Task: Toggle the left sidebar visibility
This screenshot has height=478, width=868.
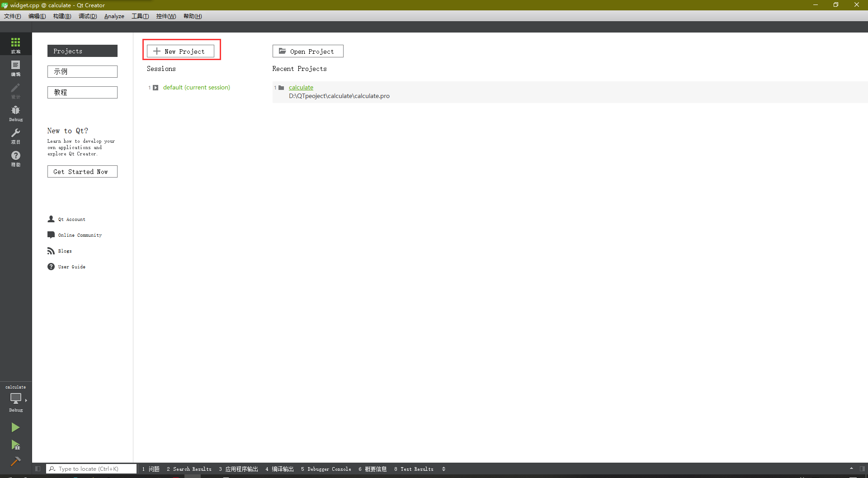Action: 38,469
